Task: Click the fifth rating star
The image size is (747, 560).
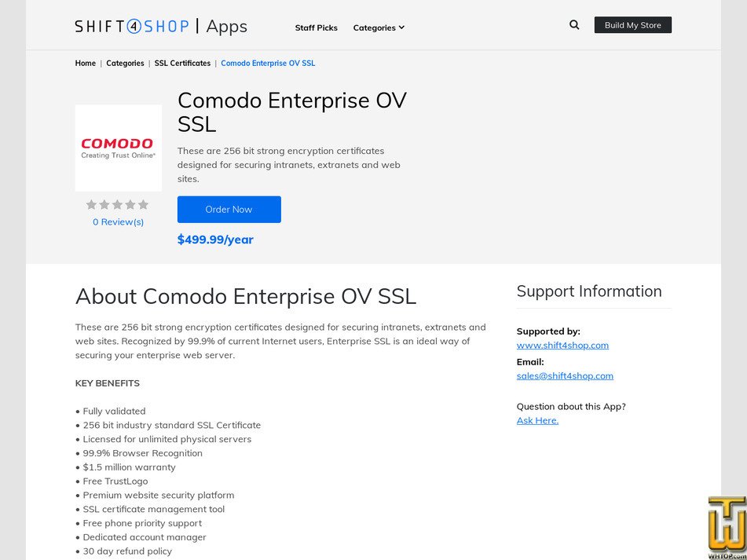Action: coord(144,204)
